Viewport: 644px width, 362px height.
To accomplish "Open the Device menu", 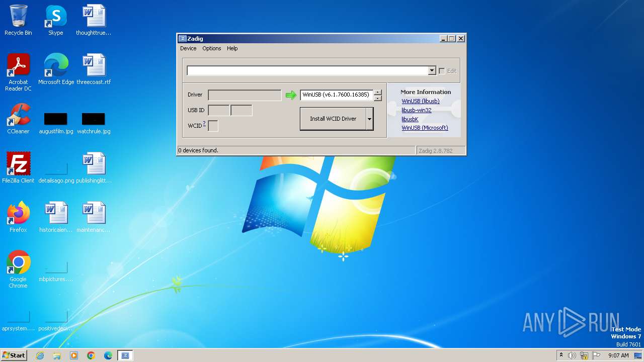I will [188, 48].
